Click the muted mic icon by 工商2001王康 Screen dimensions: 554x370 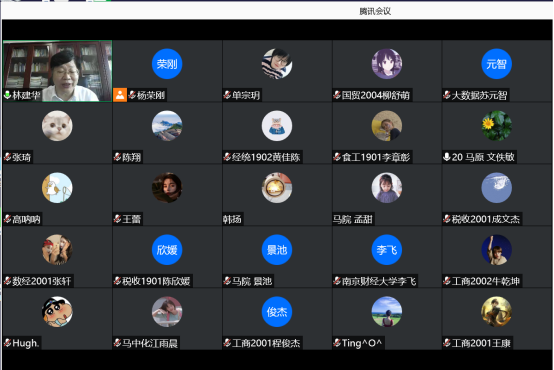[447, 343]
